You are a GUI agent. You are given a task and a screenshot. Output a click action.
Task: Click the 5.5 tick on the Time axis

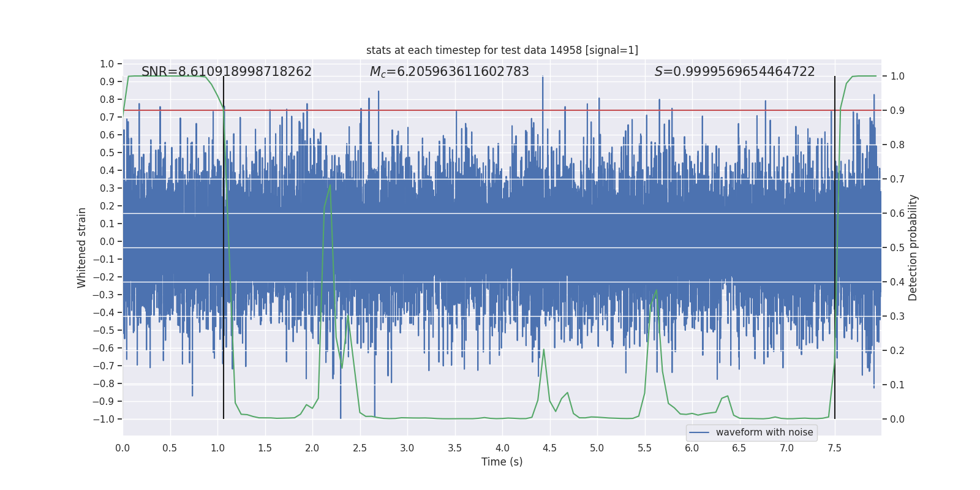coord(644,448)
